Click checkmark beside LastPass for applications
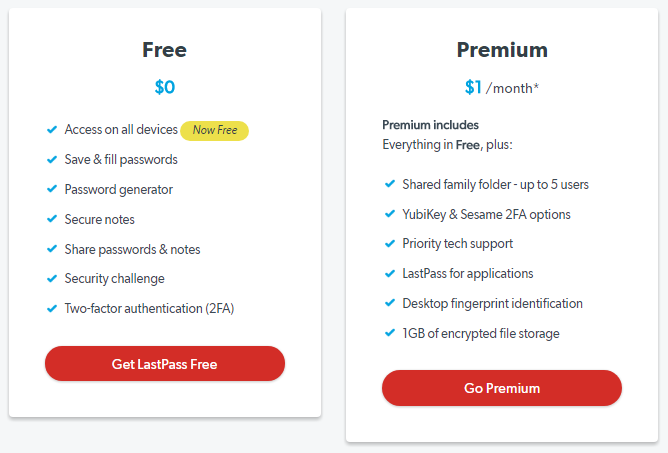Screen dimensions: 668x453 pyautogui.click(x=389, y=273)
